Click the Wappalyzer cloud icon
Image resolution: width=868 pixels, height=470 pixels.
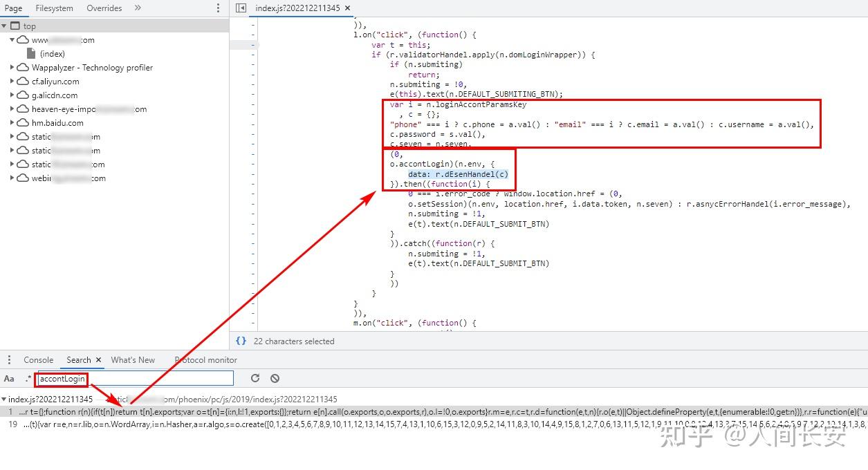pos(24,68)
